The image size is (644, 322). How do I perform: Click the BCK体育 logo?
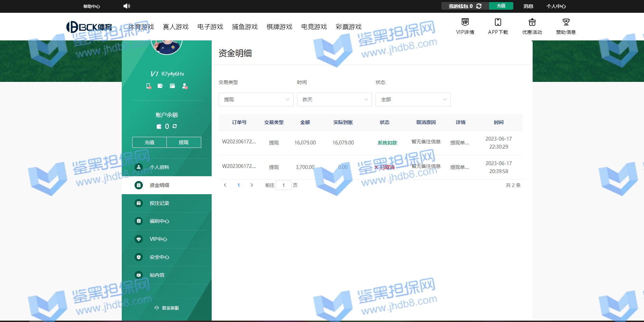pos(89,27)
